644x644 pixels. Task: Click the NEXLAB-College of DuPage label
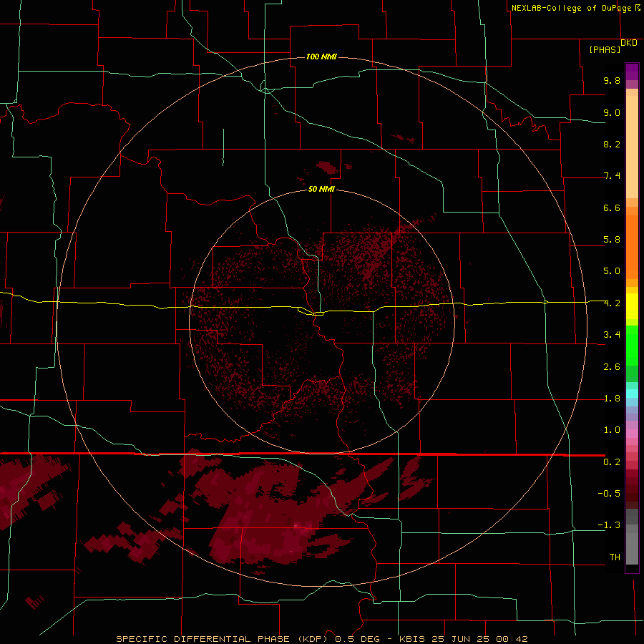click(x=571, y=8)
